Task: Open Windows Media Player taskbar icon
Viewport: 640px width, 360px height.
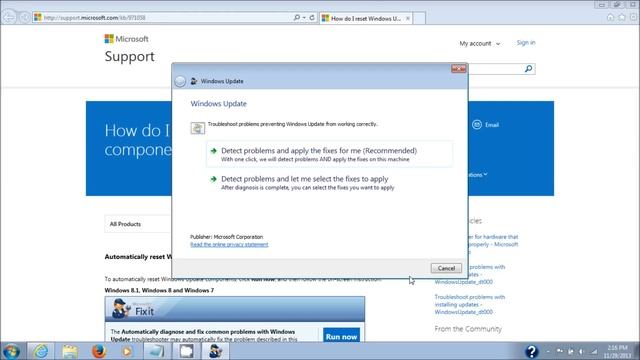Action: [127, 351]
